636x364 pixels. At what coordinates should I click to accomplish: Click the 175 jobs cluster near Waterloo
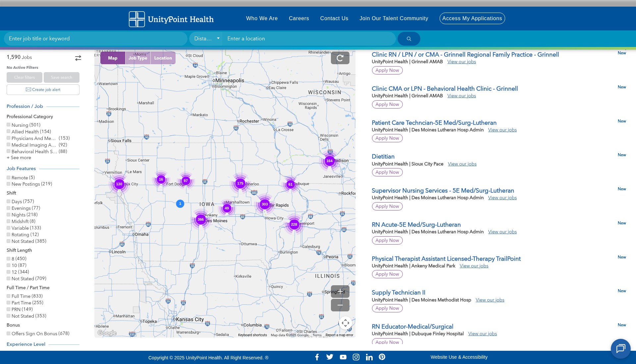(x=240, y=183)
